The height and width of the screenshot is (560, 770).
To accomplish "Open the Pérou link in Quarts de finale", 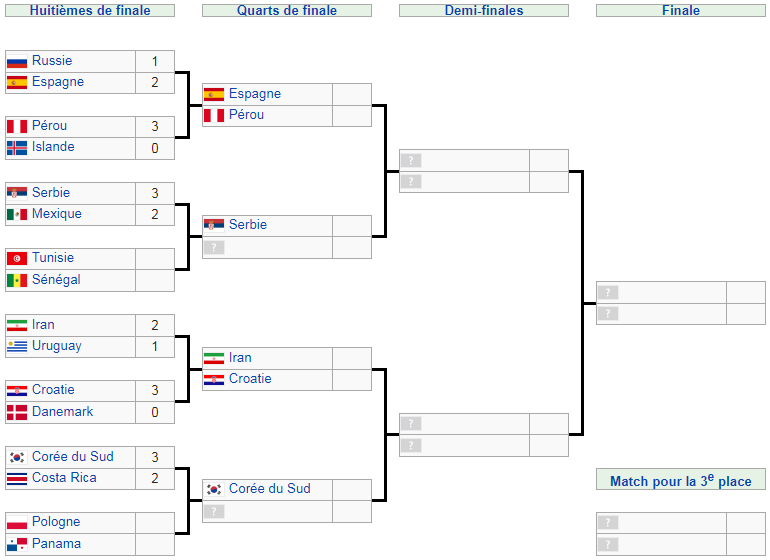I will [x=246, y=115].
